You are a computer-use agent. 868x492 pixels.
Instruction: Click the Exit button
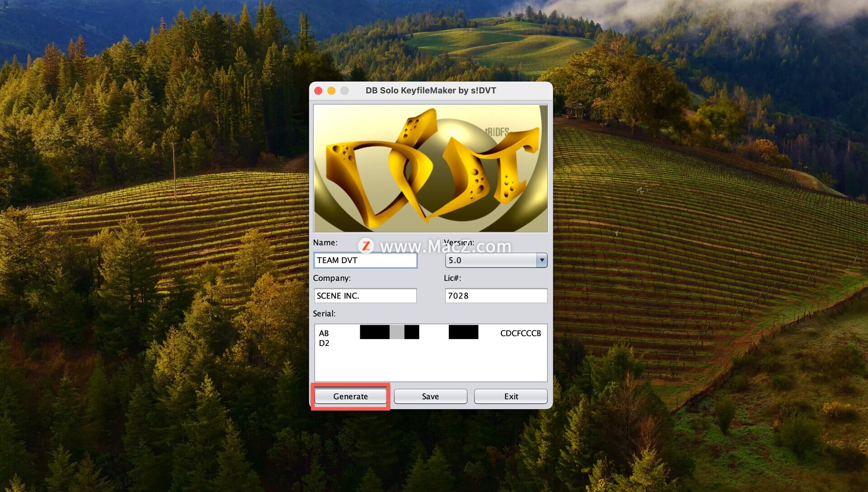pyautogui.click(x=511, y=397)
